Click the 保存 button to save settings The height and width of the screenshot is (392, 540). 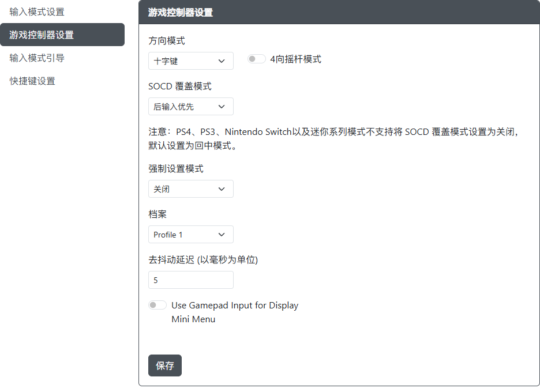point(164,365)
